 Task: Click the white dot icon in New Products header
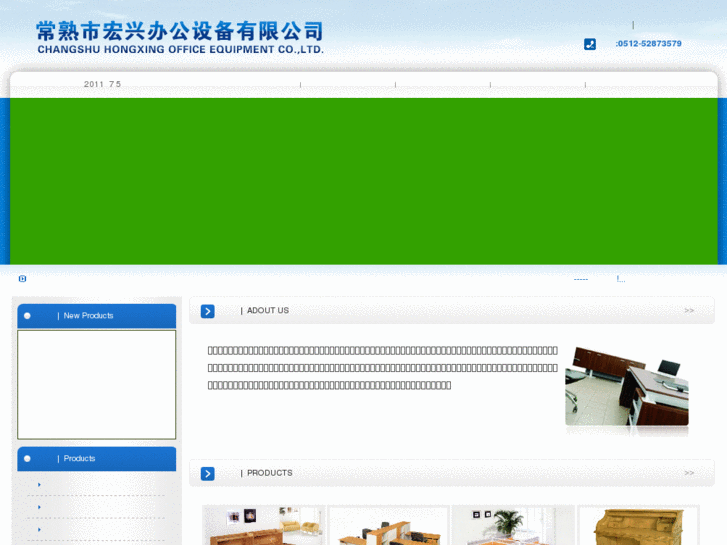pos(27,316)
